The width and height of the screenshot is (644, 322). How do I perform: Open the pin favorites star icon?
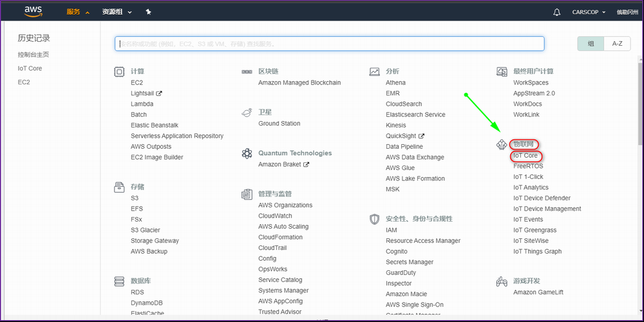tap(149, 12)
